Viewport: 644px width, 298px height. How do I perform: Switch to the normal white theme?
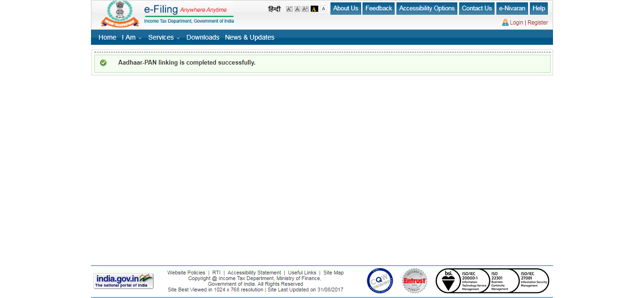(323, 8)
